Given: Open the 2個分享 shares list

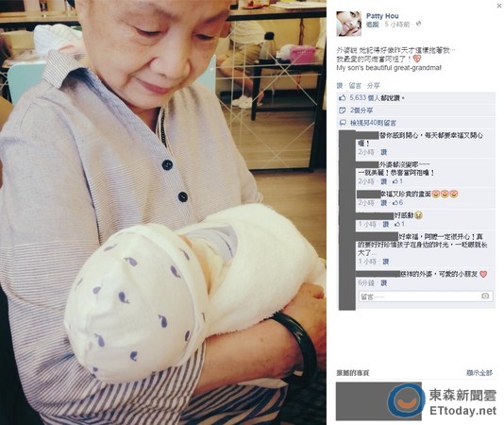Looking at the screenshot, I should pos(361,110).
